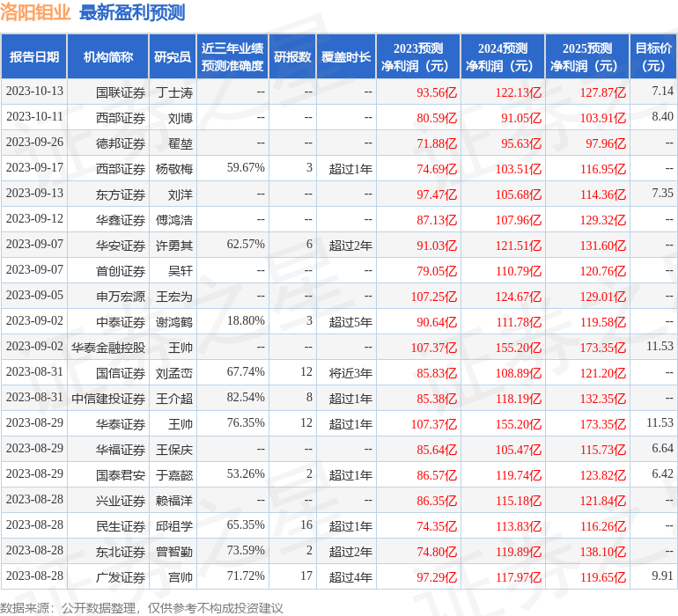Screen dimensions: 678x616
Task: Click the 2023预测净利润 header
Action: pyautogui.click(x=418, y=56)
